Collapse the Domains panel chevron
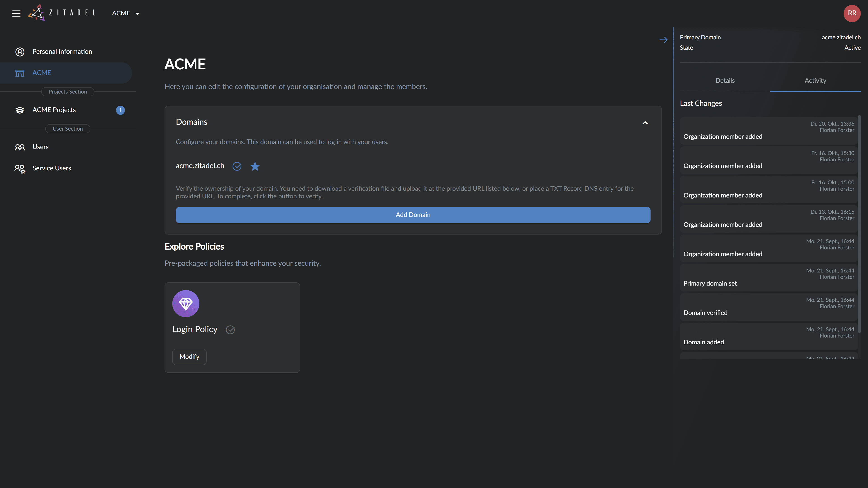Screen dimensions: 868x488 (x=645, y=123)
